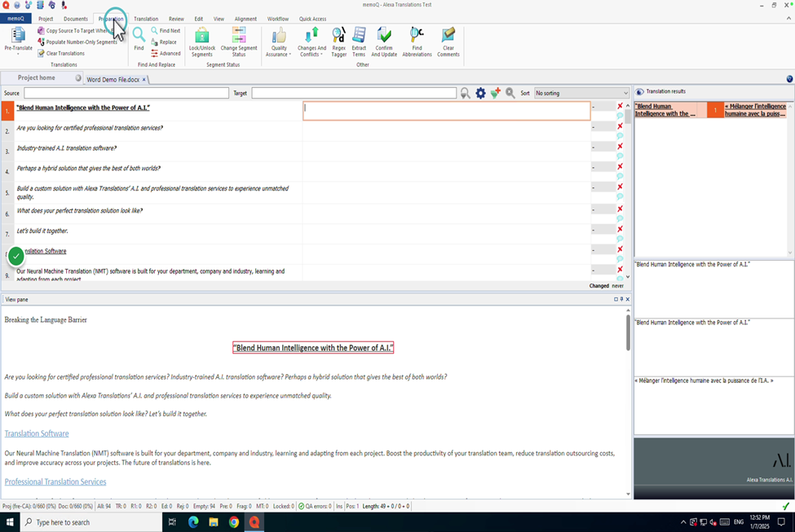Open the Find magnifier tool

pyautogui.click(x=139, y=38)
